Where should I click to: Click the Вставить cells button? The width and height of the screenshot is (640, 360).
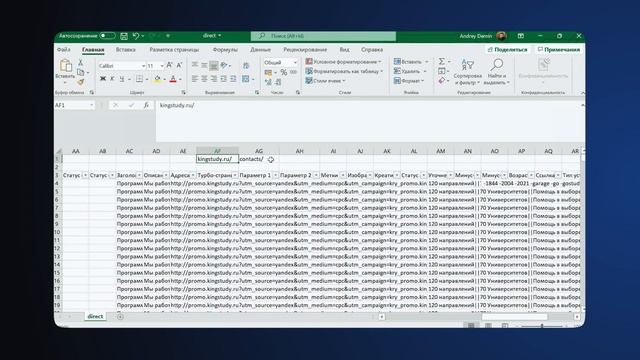coord(411,62)
